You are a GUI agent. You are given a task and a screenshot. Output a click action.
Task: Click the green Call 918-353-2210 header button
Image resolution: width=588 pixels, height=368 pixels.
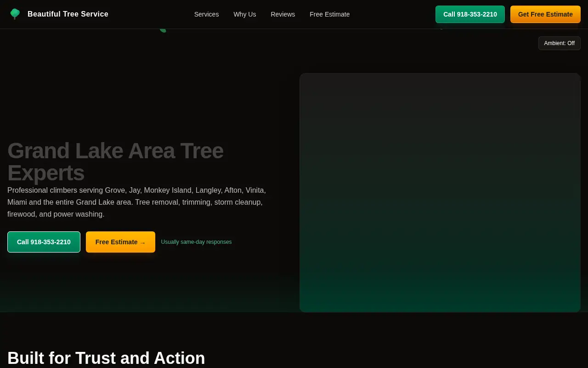pos(470,14)
